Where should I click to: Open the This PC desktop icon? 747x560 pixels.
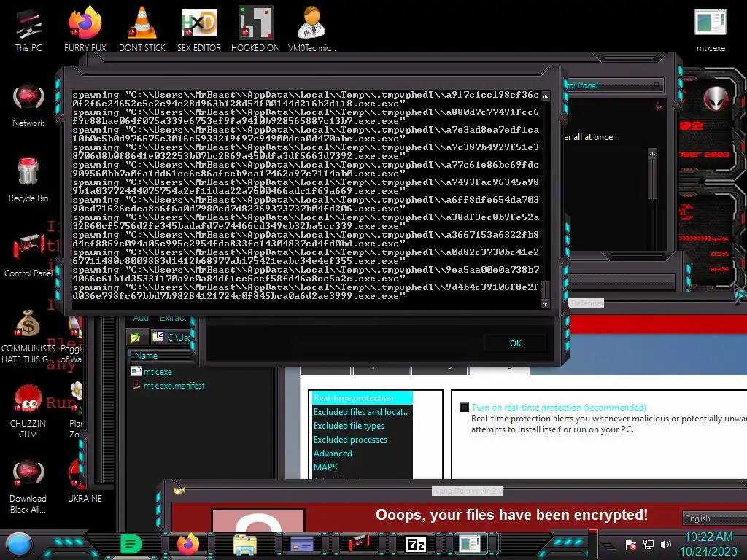pyautogui.click(x=28, y=31)
